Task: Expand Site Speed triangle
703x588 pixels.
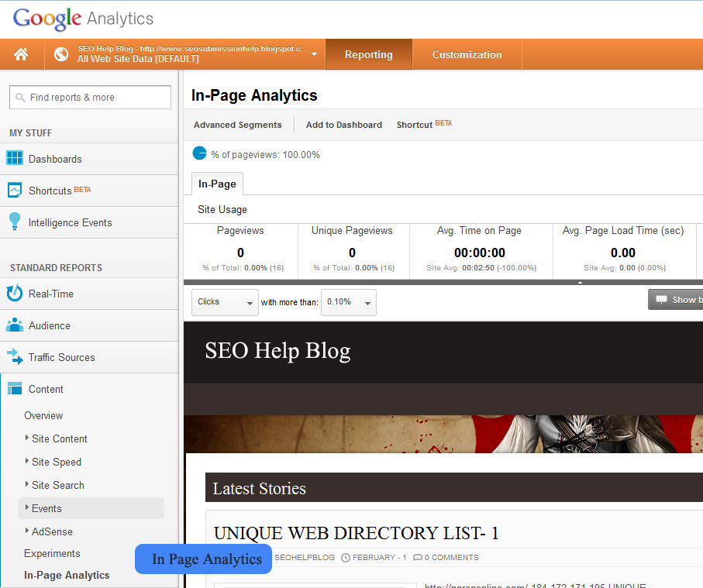Action: pyautogui.click(x=27, y=461)
